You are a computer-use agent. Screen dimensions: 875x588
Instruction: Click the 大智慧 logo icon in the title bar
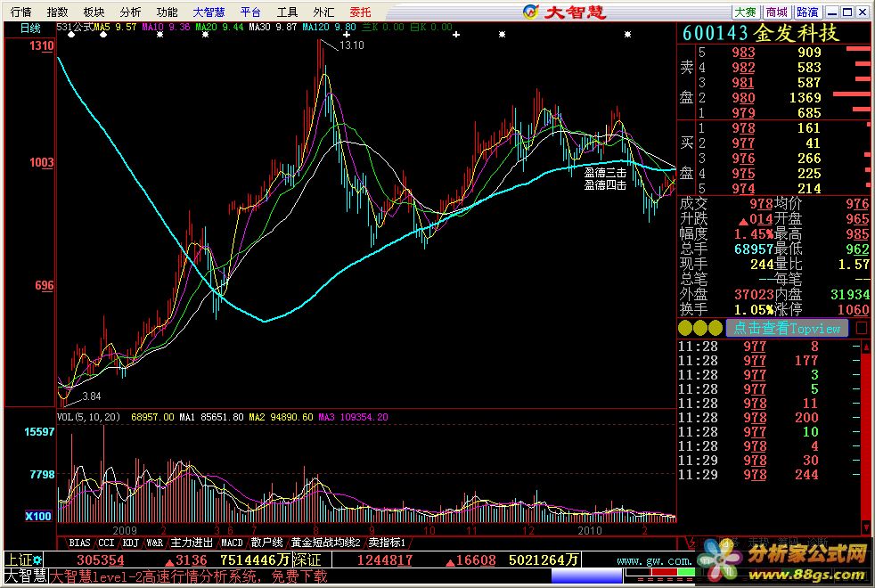531,12
